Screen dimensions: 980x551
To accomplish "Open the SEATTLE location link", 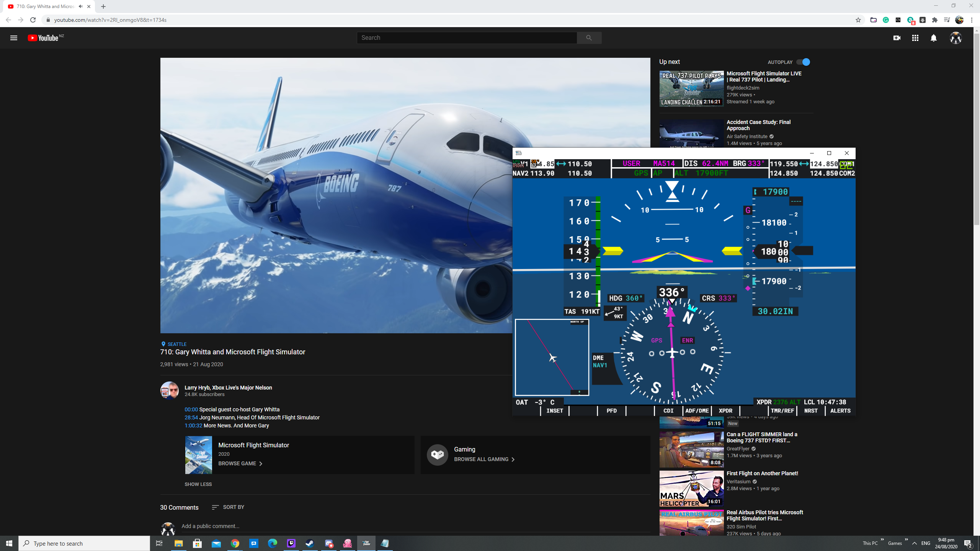I will 177,344.
